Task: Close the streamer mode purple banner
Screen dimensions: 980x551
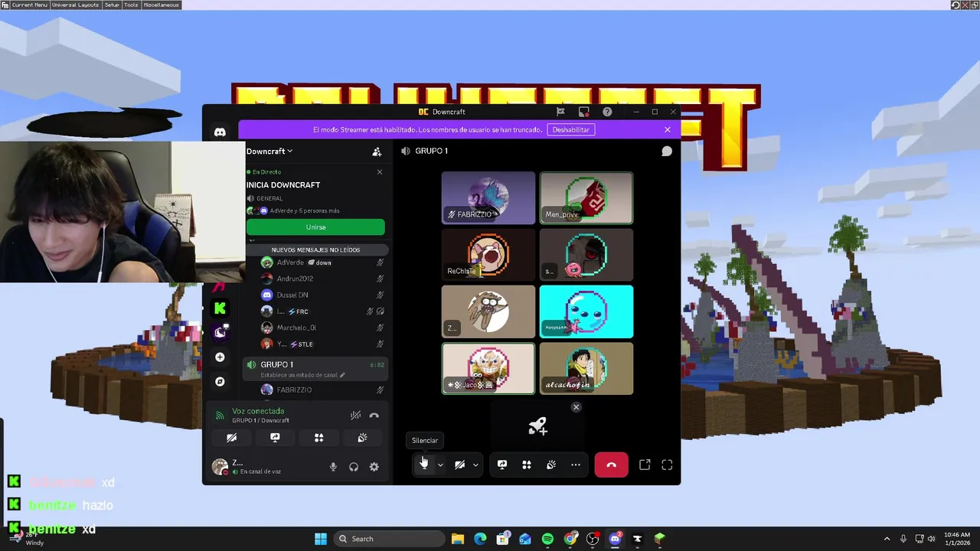Action: (x=668, y=130)
